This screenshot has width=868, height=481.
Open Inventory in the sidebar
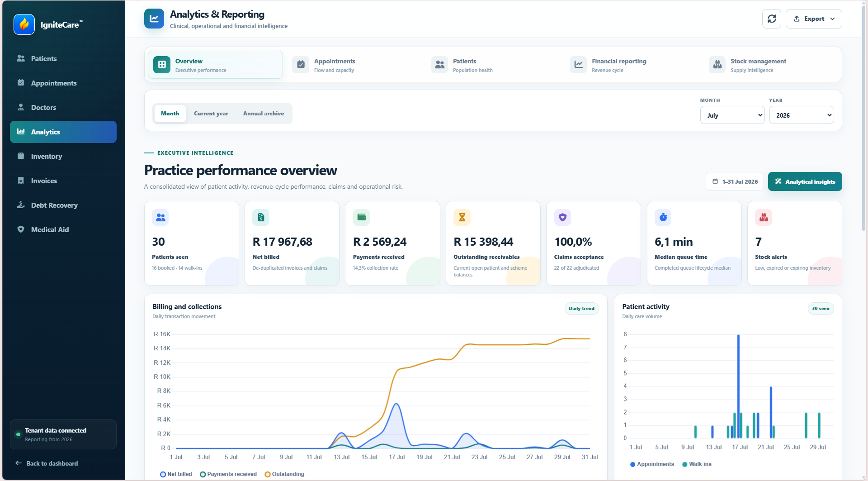click(x=63, y=156)
